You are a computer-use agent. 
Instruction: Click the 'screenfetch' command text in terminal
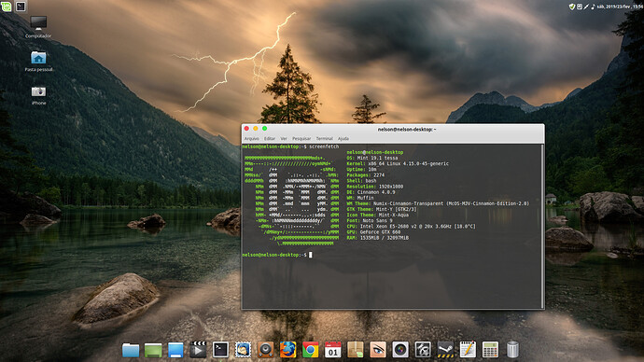tap(324, 146)
